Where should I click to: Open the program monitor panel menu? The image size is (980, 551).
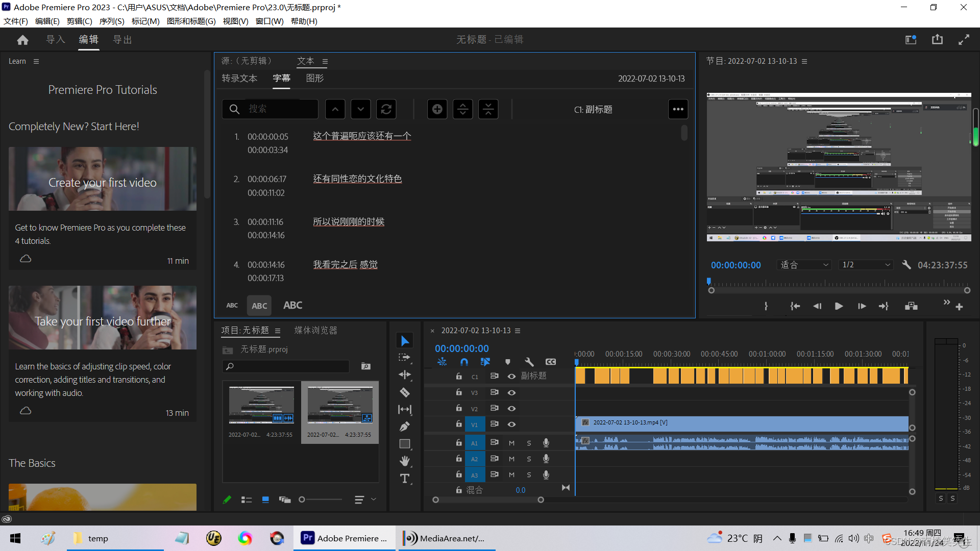804,61
